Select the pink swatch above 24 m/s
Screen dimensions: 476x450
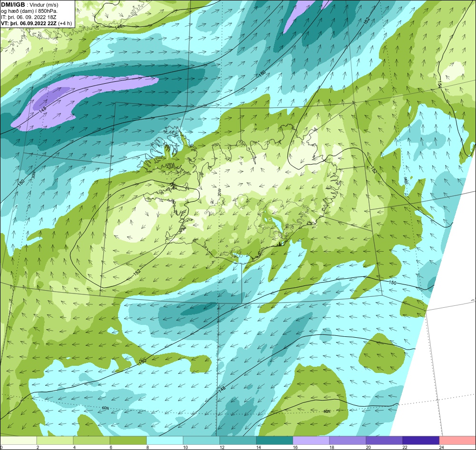pos(457,440)
